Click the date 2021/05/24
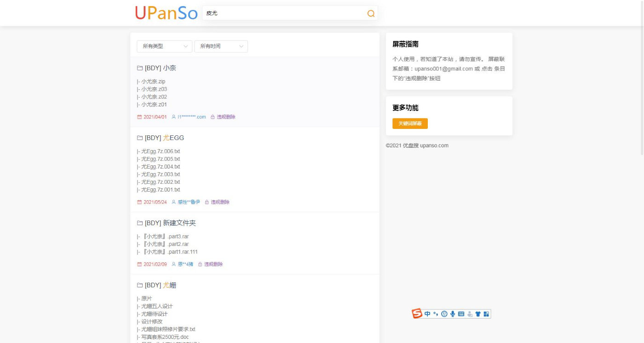The height and width of the screenshot is (343, 644). pos(155,202)
